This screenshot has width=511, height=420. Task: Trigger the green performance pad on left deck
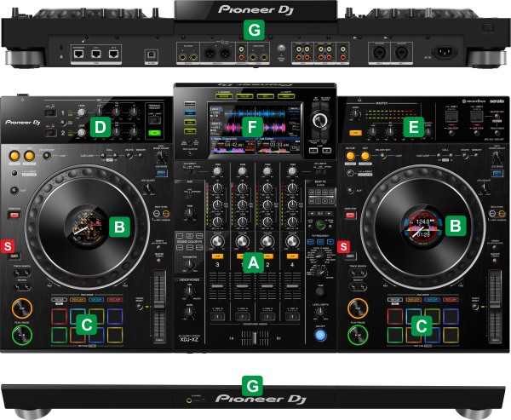coord(60,335)
